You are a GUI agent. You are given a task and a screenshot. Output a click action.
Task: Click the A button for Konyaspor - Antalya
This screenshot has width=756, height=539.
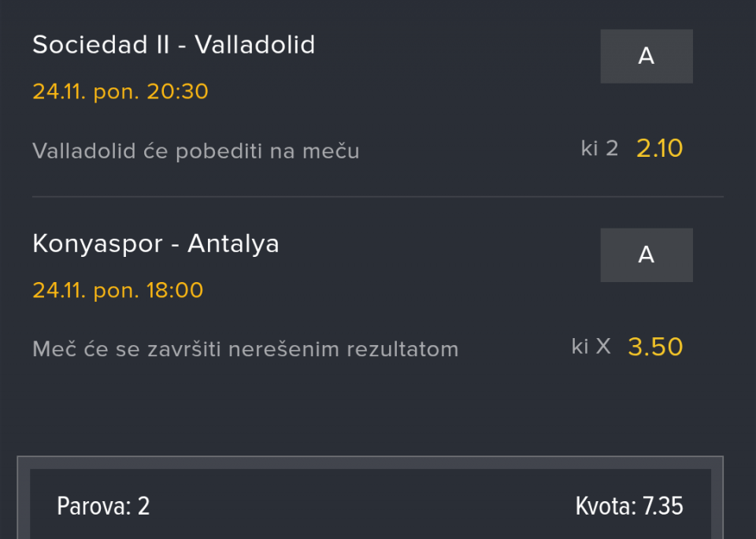coord(647,255)
